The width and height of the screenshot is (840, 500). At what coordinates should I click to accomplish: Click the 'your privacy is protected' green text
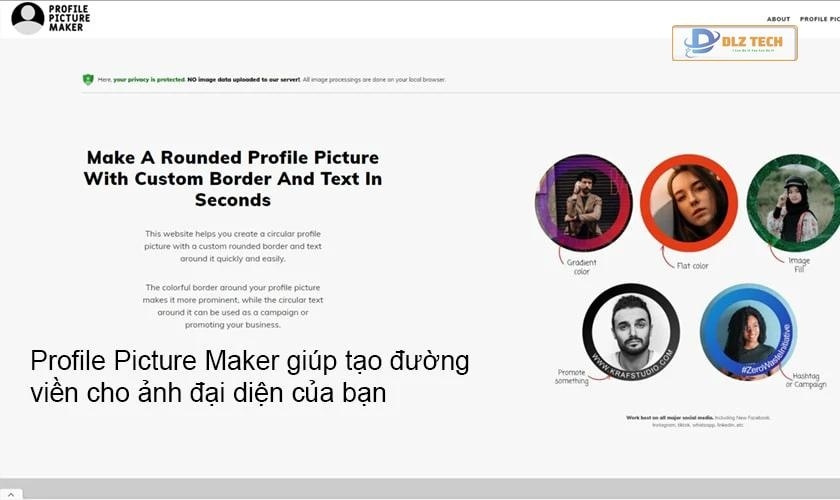(x=148, y=79)
